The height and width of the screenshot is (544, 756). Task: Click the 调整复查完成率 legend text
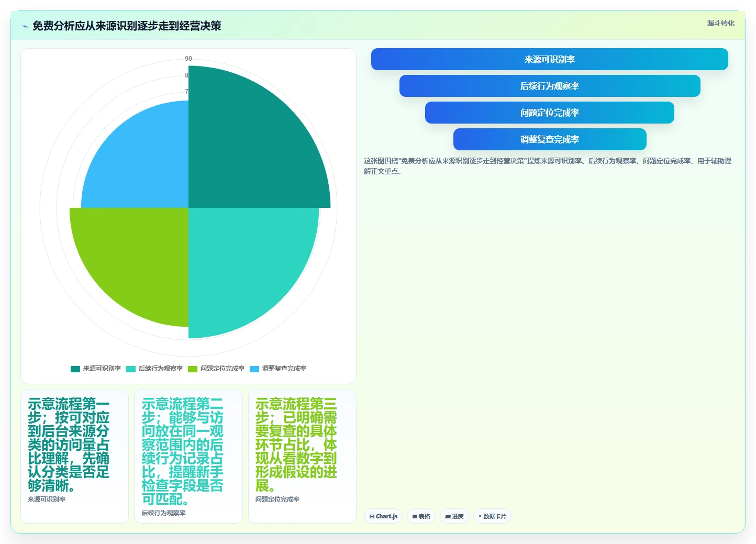284,369
